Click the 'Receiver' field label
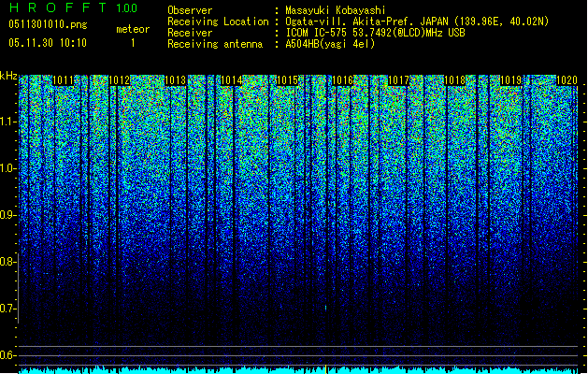The height and width of the screenshot is (374, 588). pos(190,33)
